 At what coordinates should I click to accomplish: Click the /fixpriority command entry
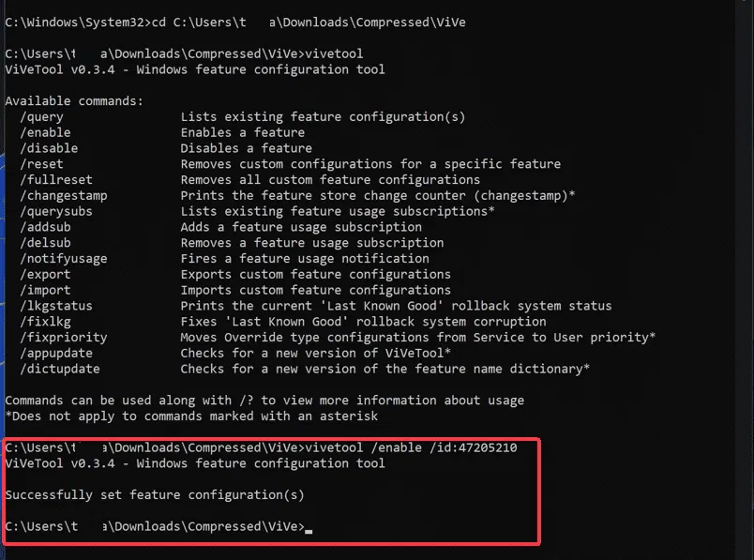coord(68,338)
